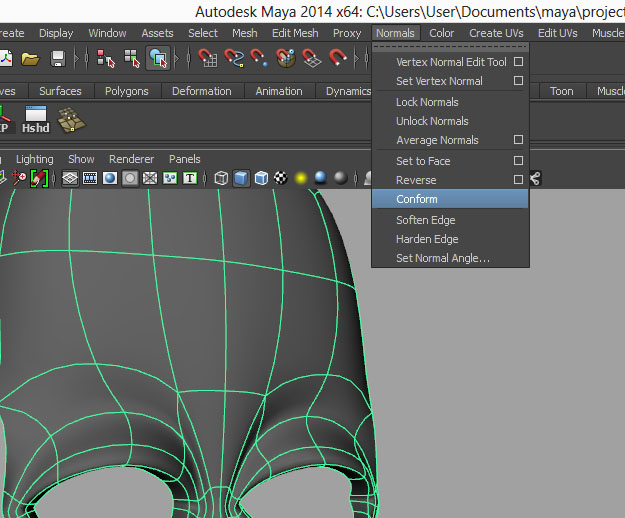Choose Set Vertex Normal menu item
Image resolution: width=625 pixels, height=518 pixels.
439,81
